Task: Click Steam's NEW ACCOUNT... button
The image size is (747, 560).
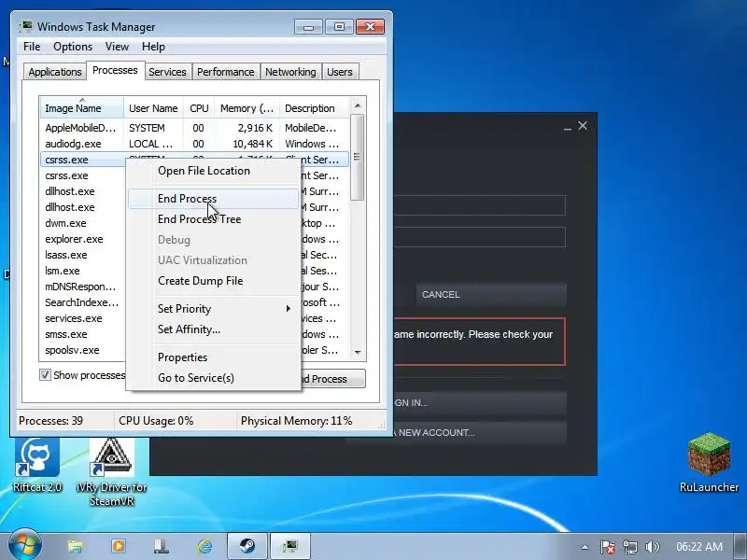Action: [480, 432]
